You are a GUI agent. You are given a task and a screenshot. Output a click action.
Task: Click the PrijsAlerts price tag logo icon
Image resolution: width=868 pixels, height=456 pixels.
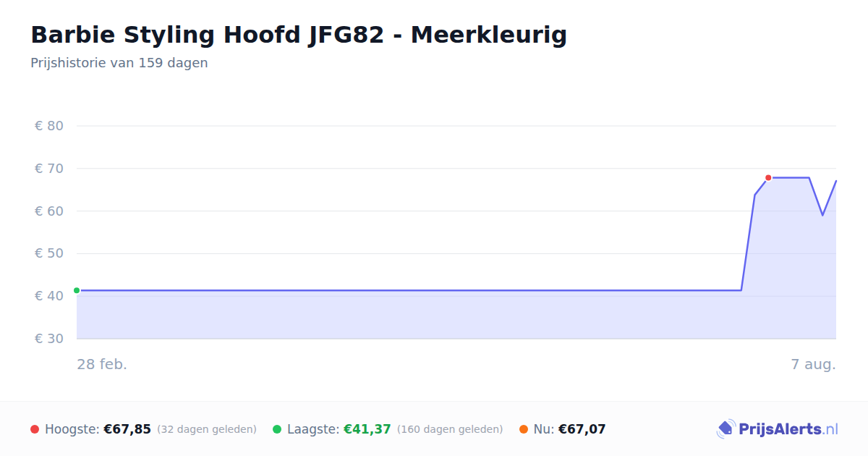click(726, 429)
